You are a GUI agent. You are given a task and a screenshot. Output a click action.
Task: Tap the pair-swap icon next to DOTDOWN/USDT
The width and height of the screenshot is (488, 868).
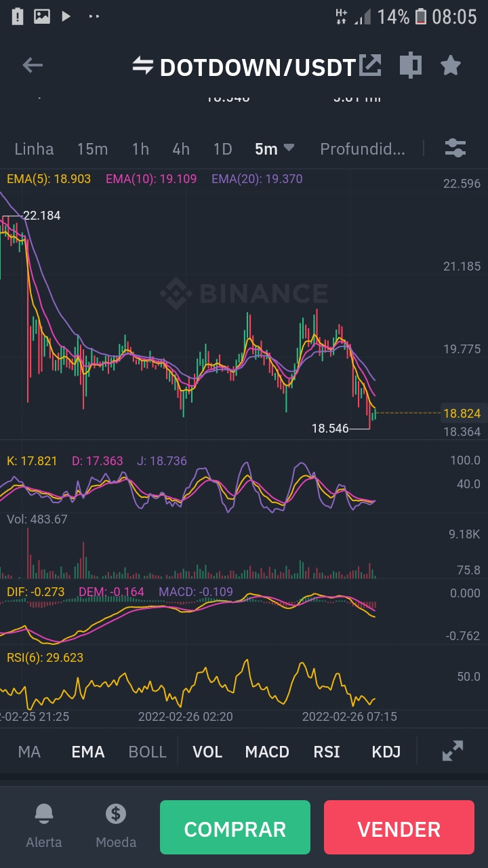143,66
